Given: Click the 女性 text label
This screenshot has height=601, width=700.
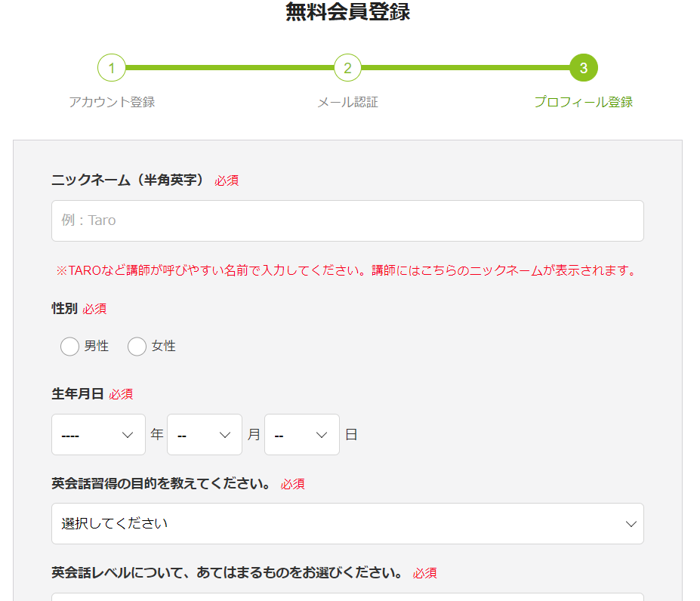Looking at the screenshot, I should point(163,346).
